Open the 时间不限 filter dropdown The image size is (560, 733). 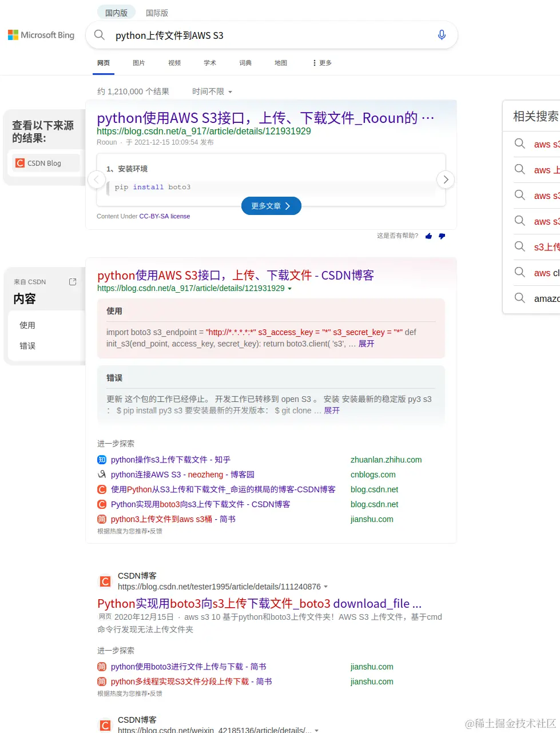211,91
